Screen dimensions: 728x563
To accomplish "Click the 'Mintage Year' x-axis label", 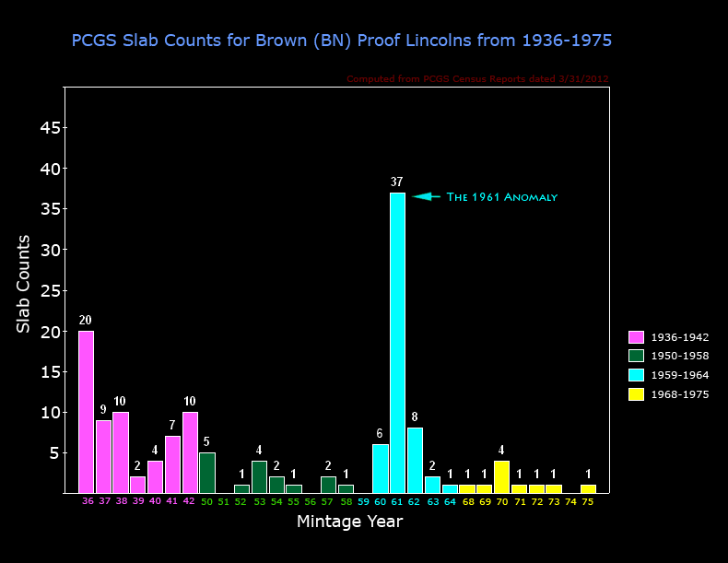I will (349, 522).
